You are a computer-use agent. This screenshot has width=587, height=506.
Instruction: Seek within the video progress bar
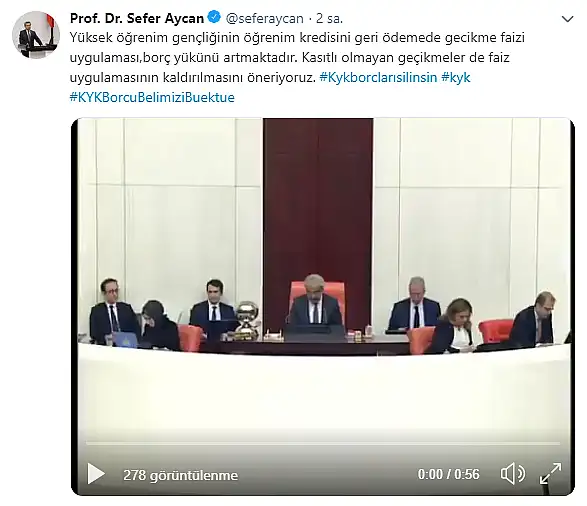click(323, 443)
